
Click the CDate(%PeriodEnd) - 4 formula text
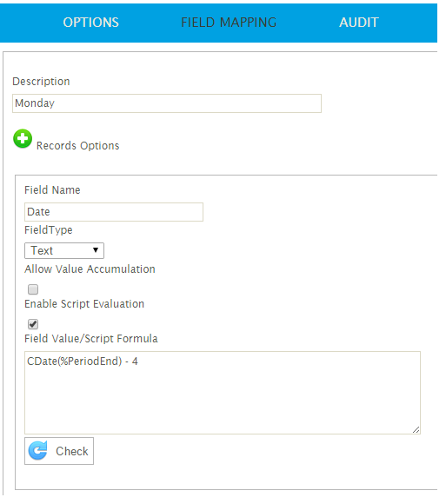tap(83, 361)
